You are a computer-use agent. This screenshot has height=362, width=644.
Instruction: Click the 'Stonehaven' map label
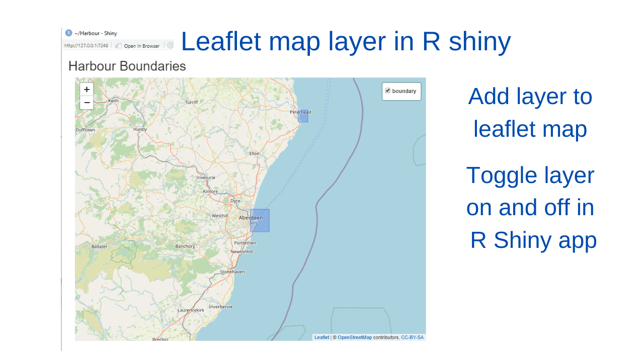coord(232,271)
